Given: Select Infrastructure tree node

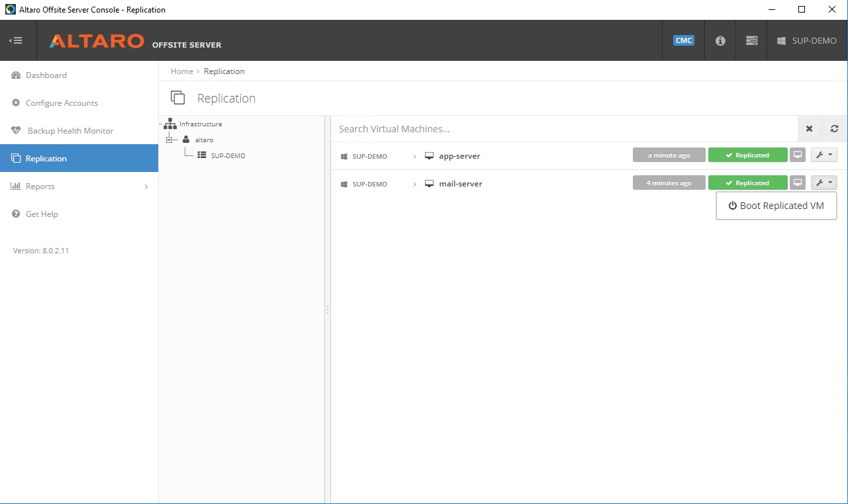Looking at the screenshot, I should click(x=201, y=124).
